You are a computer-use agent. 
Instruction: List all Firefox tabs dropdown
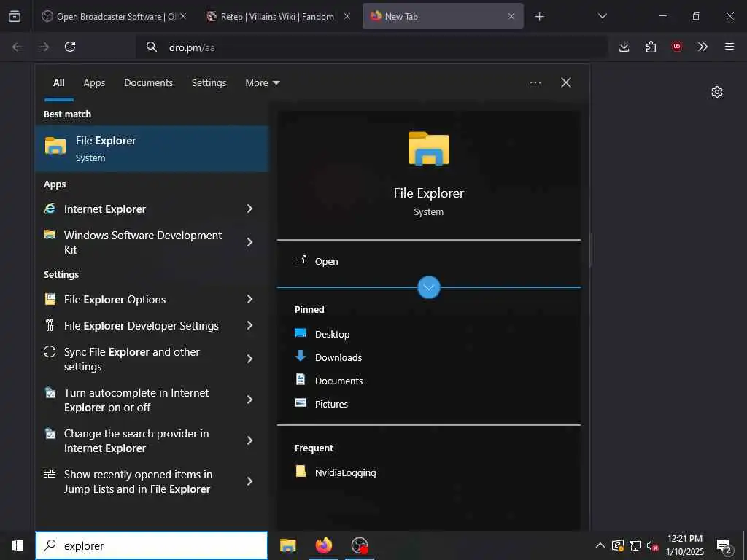[602, 17]
